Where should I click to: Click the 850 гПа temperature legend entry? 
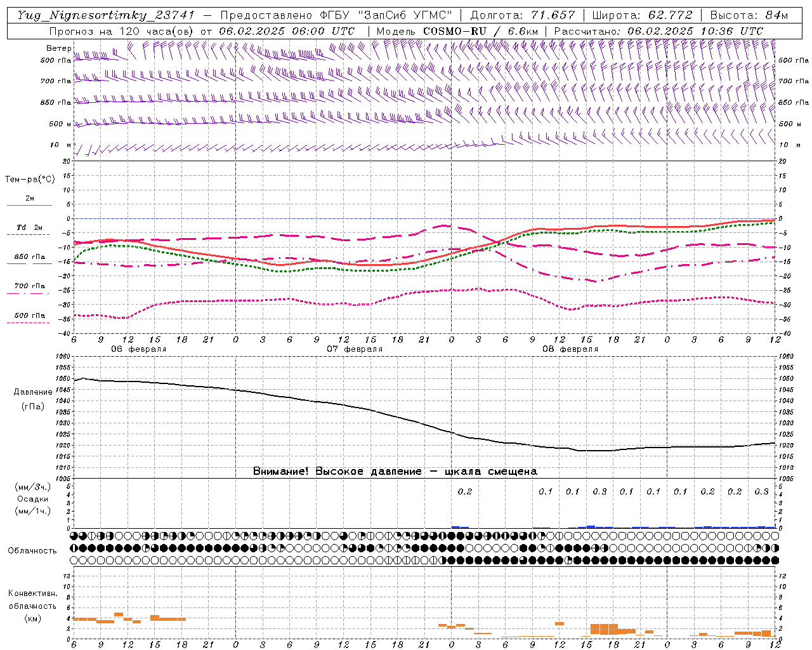click(30, 257)
